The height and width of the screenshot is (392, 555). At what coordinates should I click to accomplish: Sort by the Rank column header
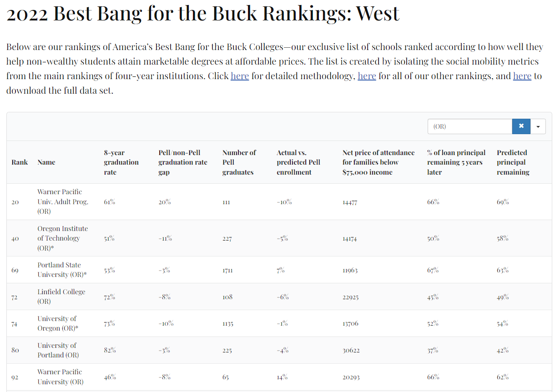pos(20,162)
